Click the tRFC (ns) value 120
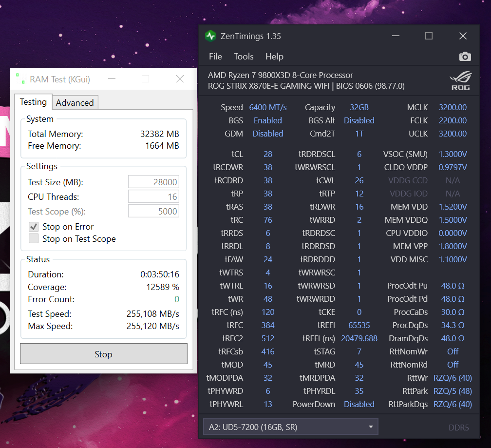Viewport: 491px width, 448px height. (268, 312)
